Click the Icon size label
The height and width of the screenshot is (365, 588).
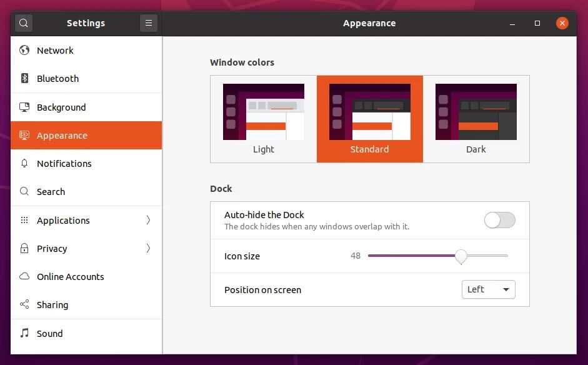click(x=242, y=256)
